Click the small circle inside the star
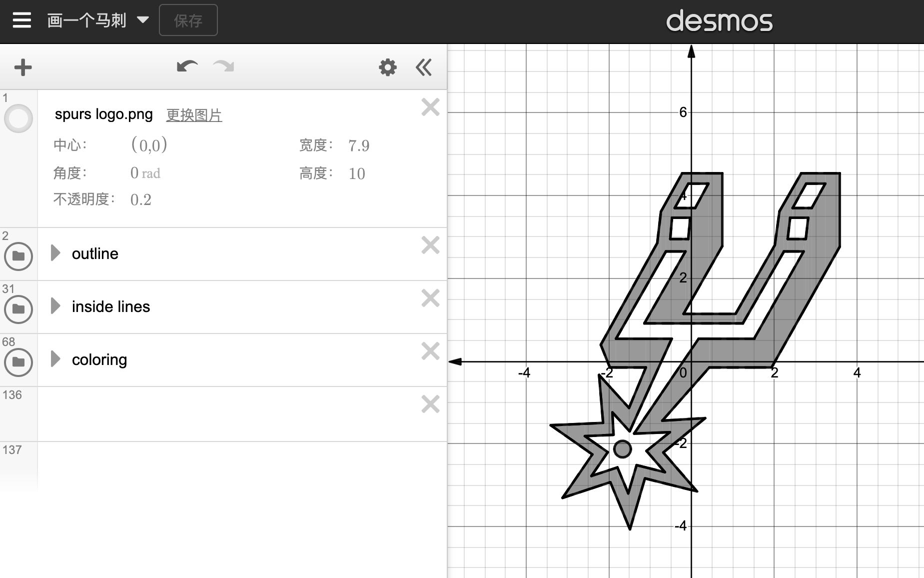 pos(622,449)
